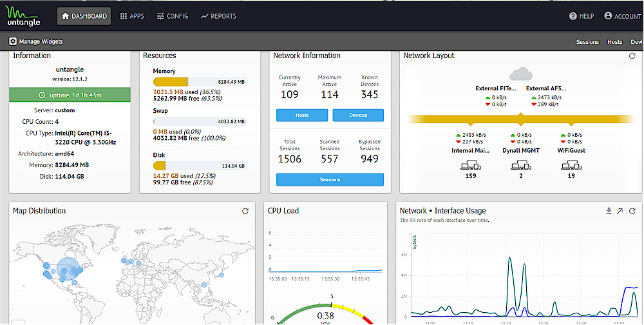This screenshot has height=325, width=644.
Task: Click the Network Layout widget title
Action: [x=429, y=55]
